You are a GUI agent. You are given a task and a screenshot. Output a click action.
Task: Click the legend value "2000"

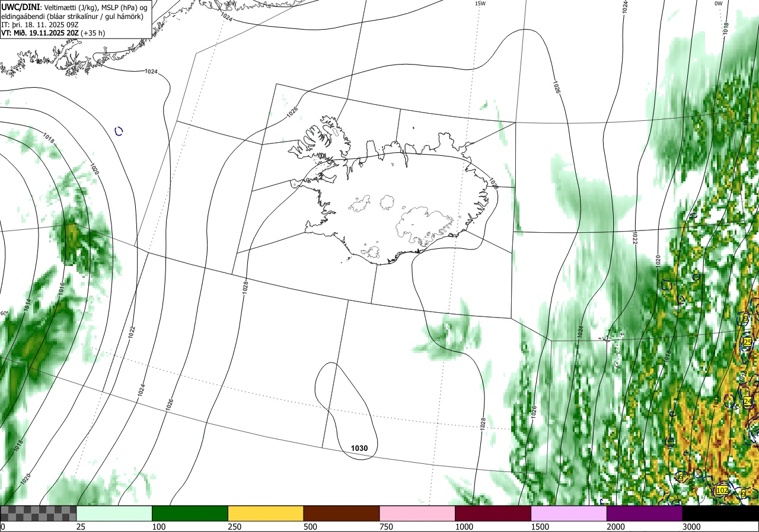point(616,527)
